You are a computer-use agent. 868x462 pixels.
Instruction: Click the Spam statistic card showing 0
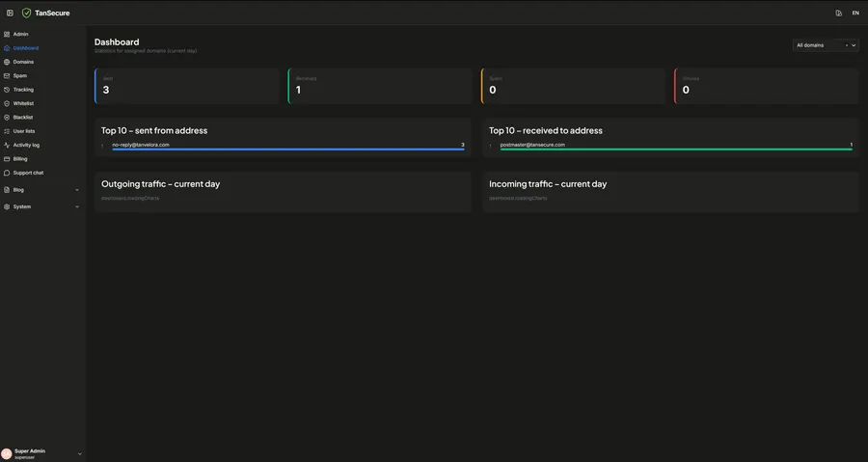coord(574,86)
